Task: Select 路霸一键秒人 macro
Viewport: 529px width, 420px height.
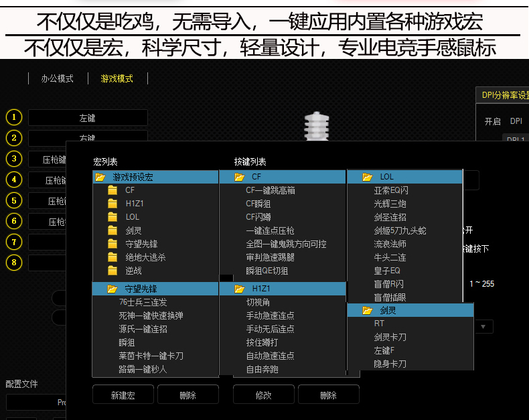Action: click(x=143, y=369)
